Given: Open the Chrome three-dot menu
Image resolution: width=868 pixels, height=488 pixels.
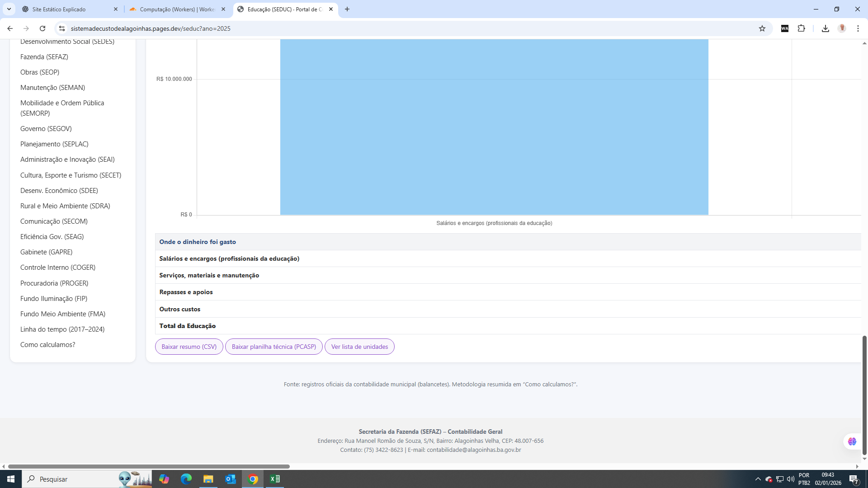Looking at the screenshot, I should [858, 28].
